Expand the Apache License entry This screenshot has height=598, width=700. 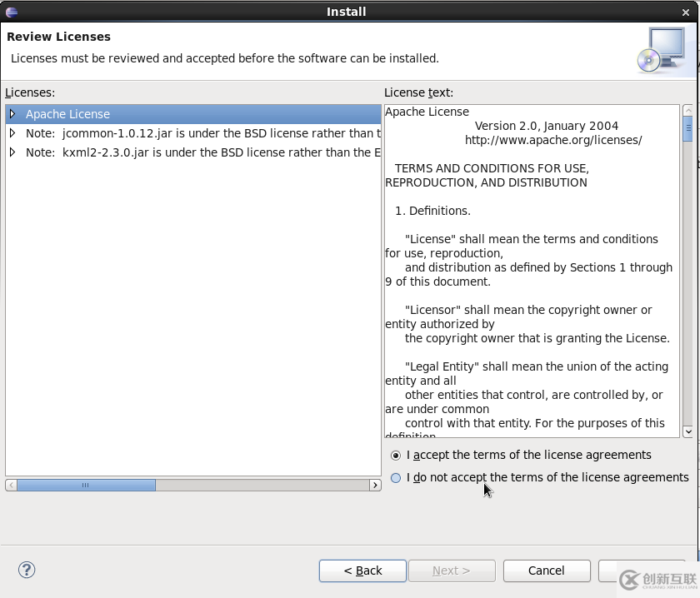coord(12,114)
